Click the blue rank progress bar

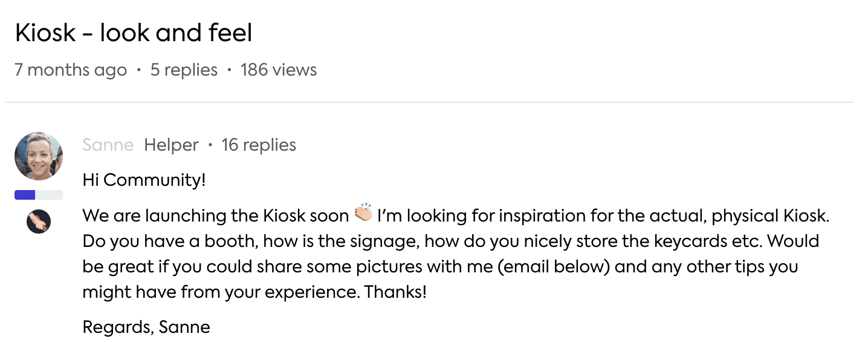click(25, 195)
